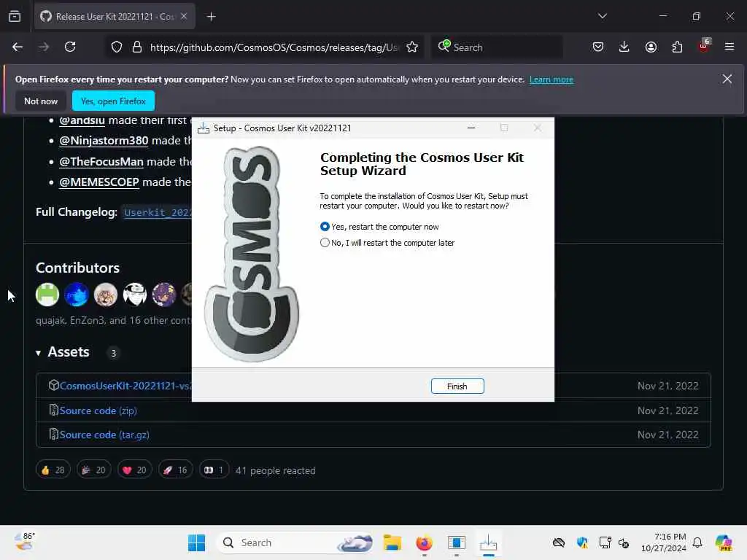Open @TheFocusMan profile link
The image size is (747, 560).
point(101,161)
